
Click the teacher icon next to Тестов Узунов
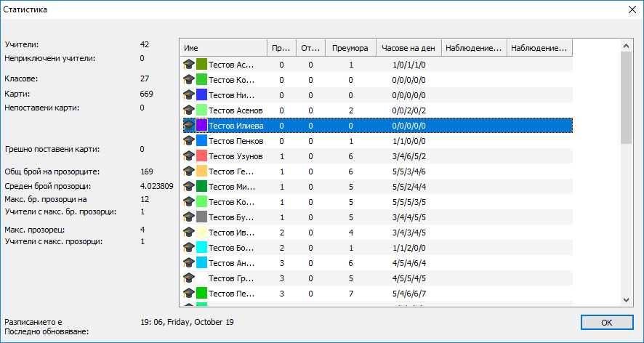pos(189,156)
